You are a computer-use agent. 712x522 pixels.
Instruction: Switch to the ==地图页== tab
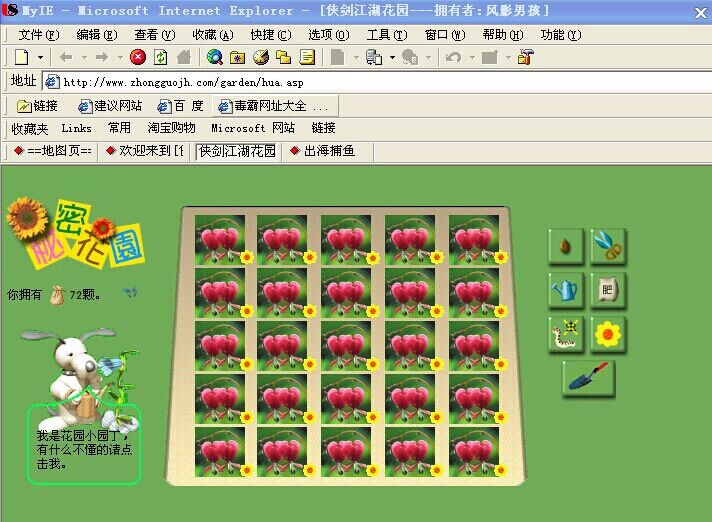coord(52,151)
